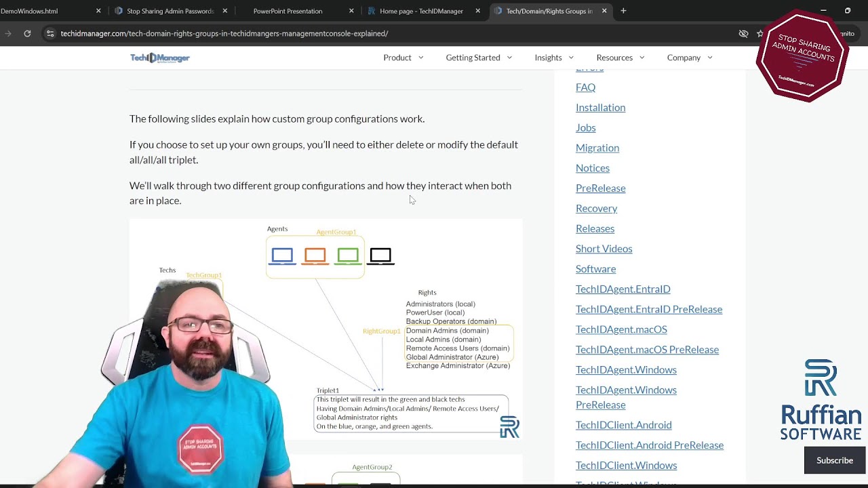Open TechIDAgent.EntraID PreRelease link
This screenshot has width=868, height=488.
(x=649, y=309)
